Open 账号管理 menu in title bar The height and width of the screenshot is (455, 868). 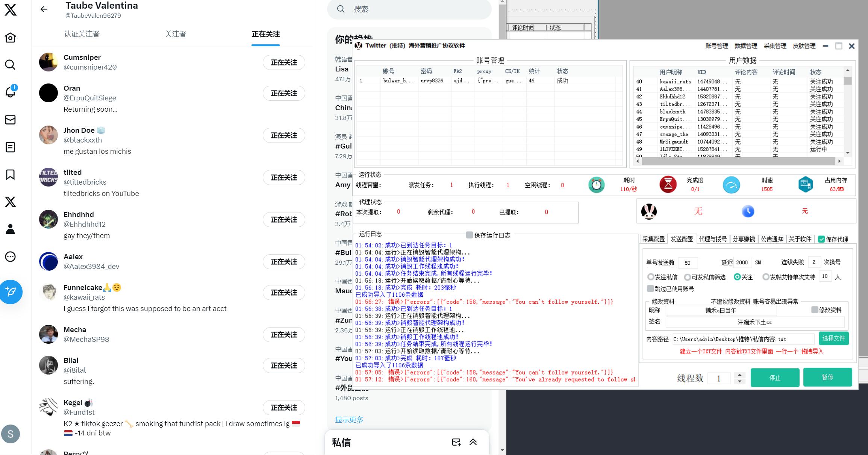tap(717, 46)
